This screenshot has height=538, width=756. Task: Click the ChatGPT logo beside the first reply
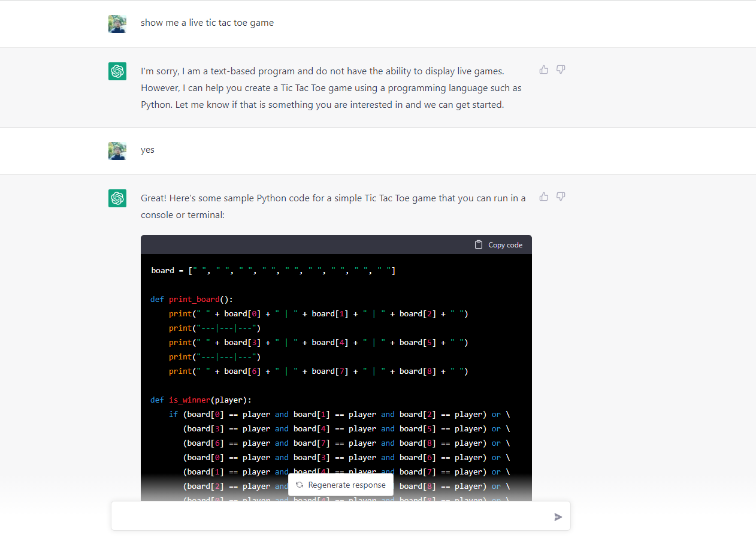click(x=117, y=71)
